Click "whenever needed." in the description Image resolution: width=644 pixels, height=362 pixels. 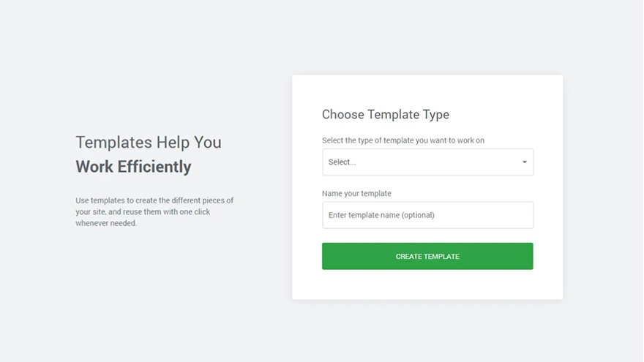click(106, 223)
